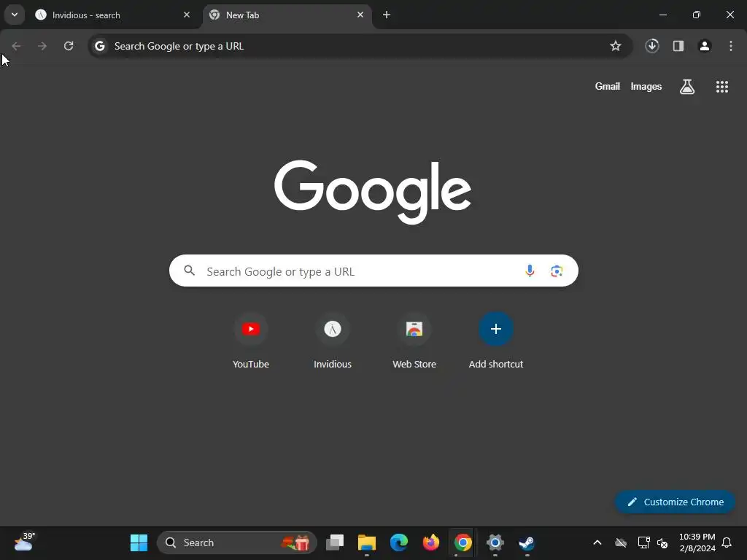Viewport: 747px width, 560px height.
Task: Open the Chrome profile menu
Action: pos(704,46)
